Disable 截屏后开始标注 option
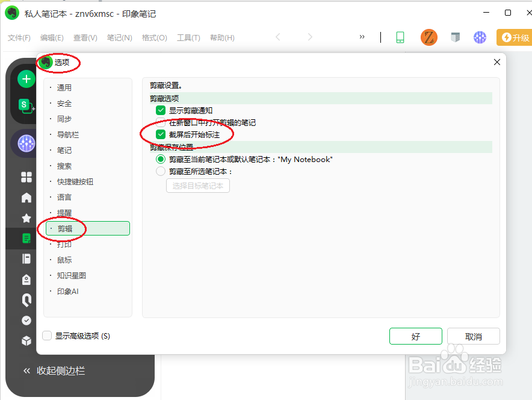 click(161, 134)
